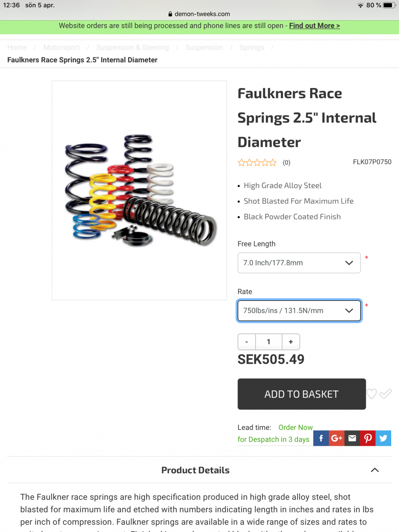
Task: Increase quantity with plus button
Action: (x=291, y=342)
